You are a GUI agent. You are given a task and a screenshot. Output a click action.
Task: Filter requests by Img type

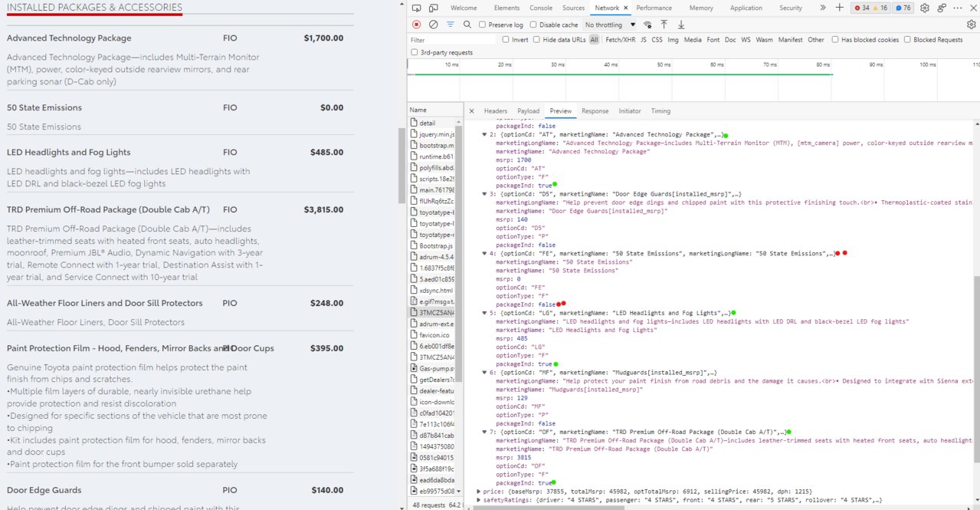(673, 40)
